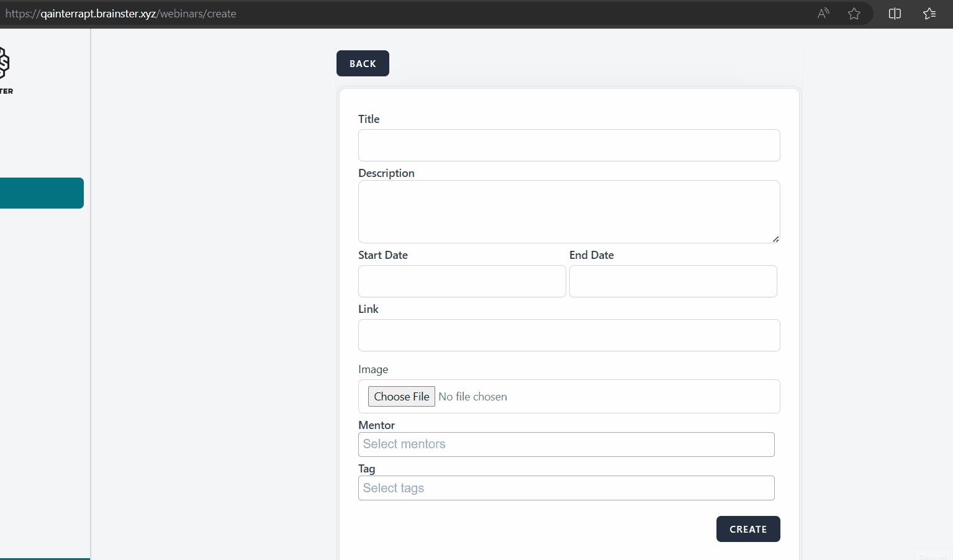Viewport: 953px width, 560px height.
Task: Open the browser favorites list icon
Action: pos(929,14)
